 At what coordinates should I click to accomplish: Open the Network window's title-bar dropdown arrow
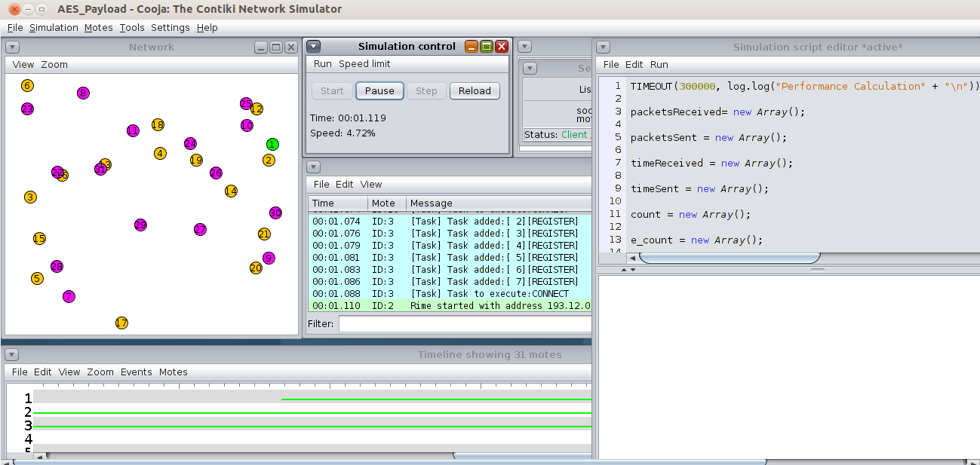pyautogui.click(x=12, y=47)
